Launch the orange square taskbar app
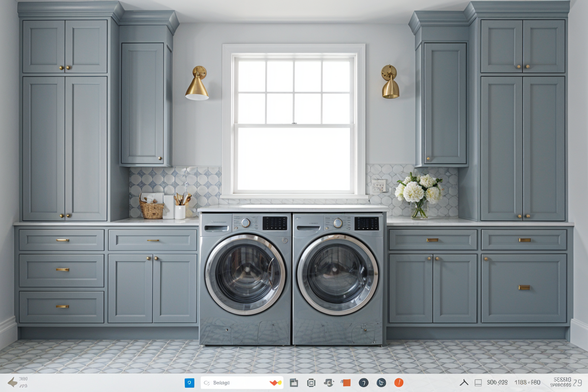The height and width of the screenshot is (392, 588). coord(346,383)
